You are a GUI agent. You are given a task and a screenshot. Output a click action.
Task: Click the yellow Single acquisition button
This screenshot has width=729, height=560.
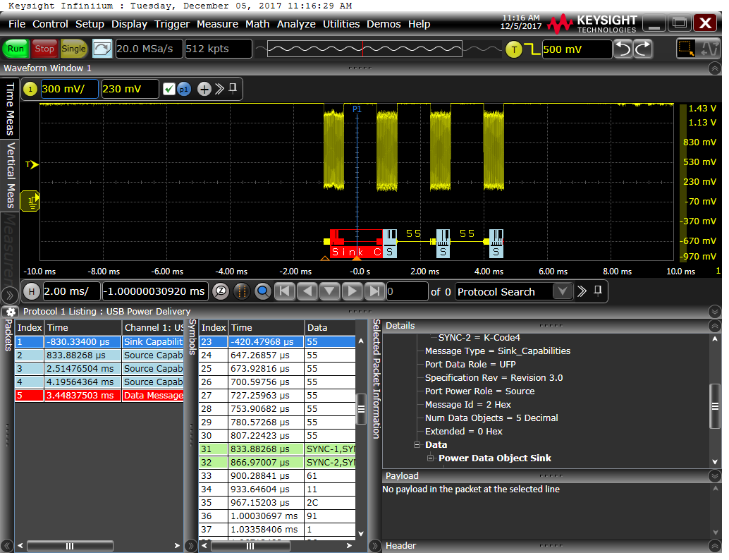(x=73, y=49)
